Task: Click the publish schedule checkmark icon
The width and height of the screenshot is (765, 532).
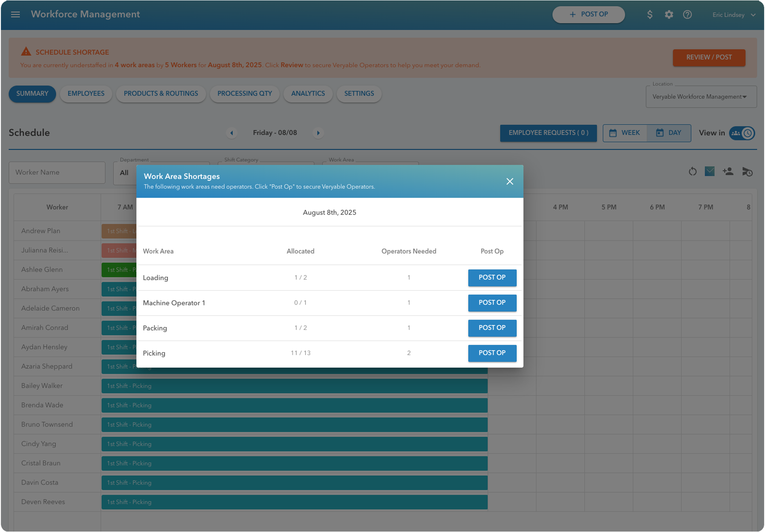Action: tap(710, 172)
